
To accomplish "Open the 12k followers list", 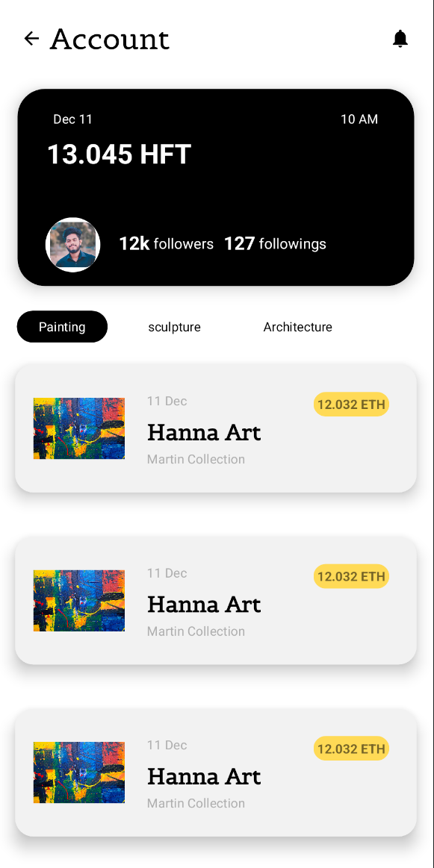I will (x=166, y=243).
